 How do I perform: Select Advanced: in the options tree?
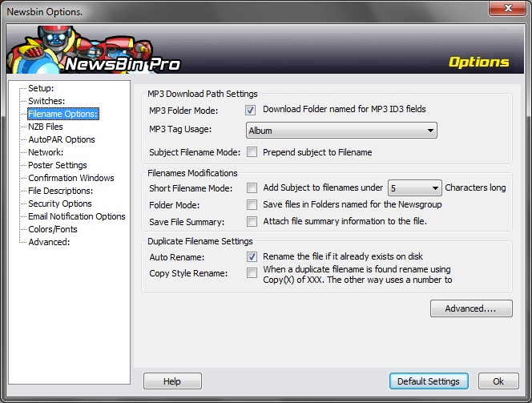(49, 242)
